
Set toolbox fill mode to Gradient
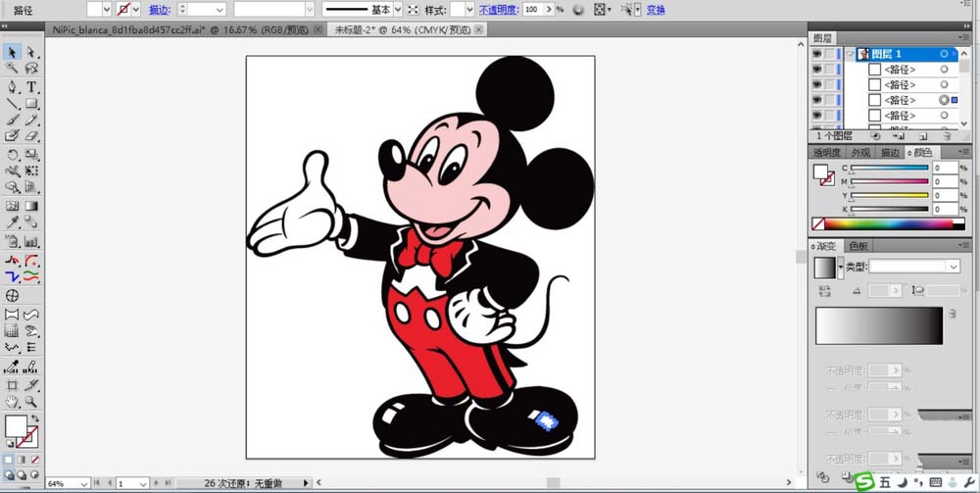[22, 460]
